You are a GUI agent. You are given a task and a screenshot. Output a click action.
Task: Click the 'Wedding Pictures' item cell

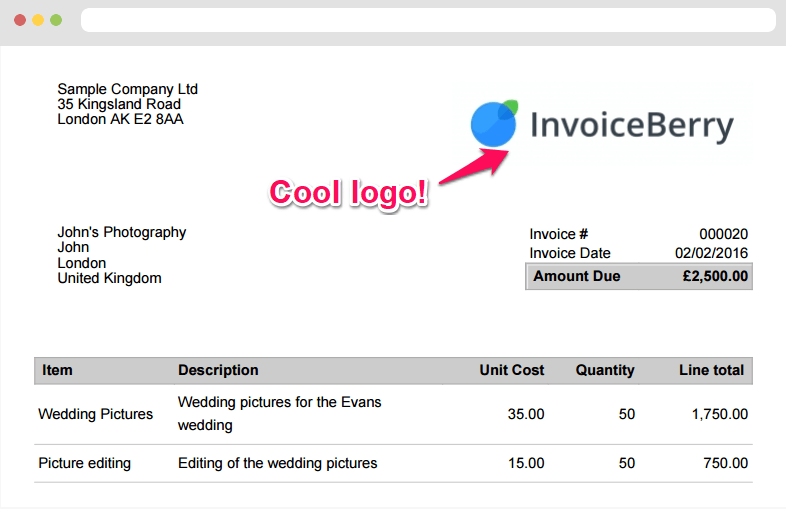coord(95,414)
